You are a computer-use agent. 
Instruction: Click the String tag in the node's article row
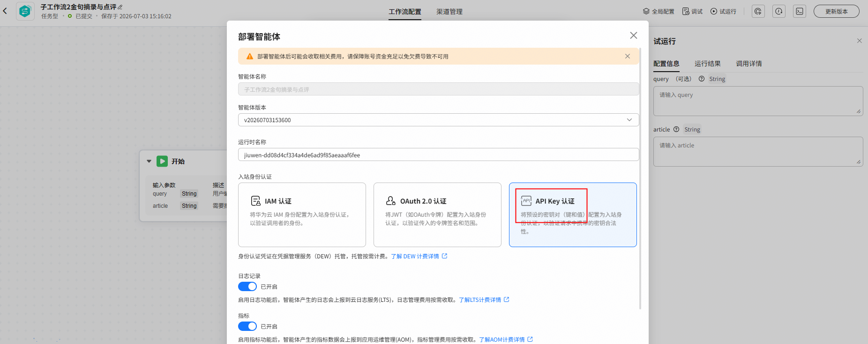(x=189, y=206)
